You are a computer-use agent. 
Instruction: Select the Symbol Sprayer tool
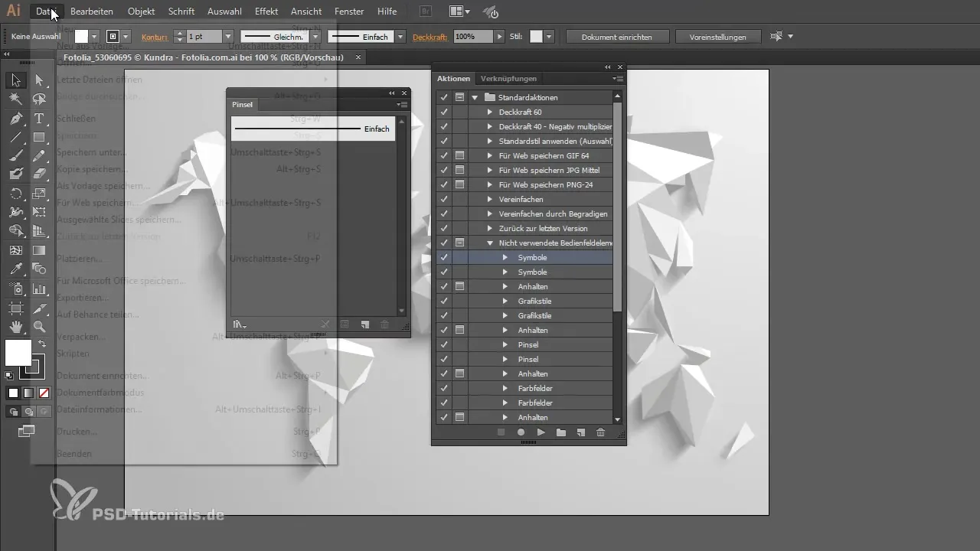16,289
